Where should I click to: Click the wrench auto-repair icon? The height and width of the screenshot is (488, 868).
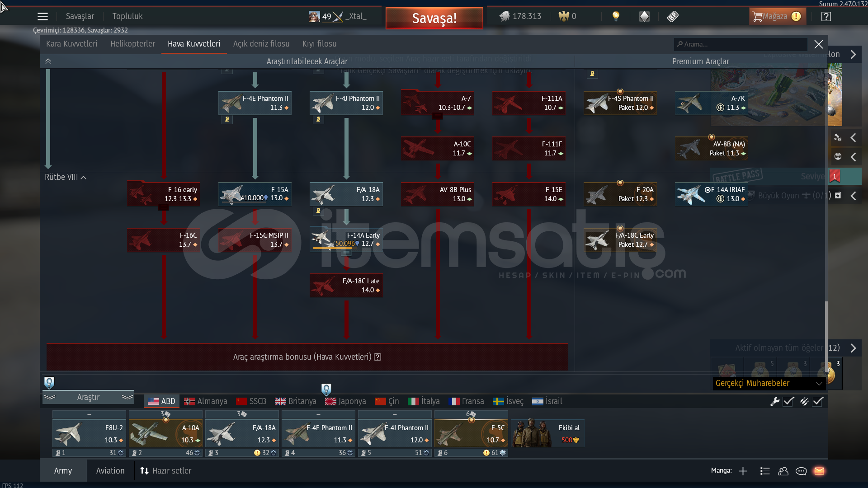(x=775, y=401)
